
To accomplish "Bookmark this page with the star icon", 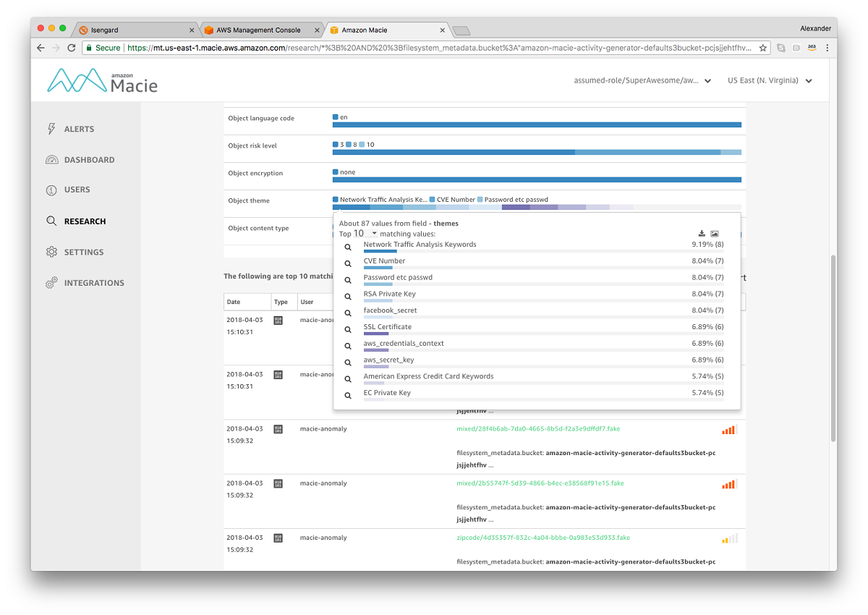I will pyautogui.click(x=762, y=48).
